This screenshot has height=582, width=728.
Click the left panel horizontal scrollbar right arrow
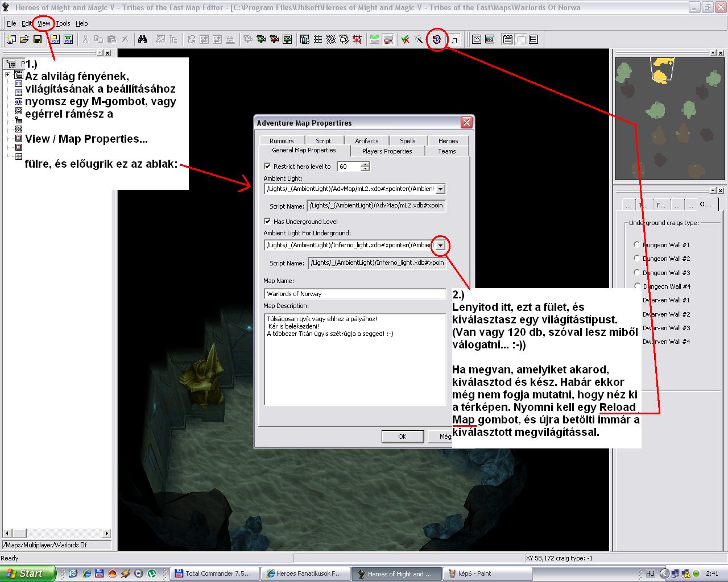click(106, 533)
